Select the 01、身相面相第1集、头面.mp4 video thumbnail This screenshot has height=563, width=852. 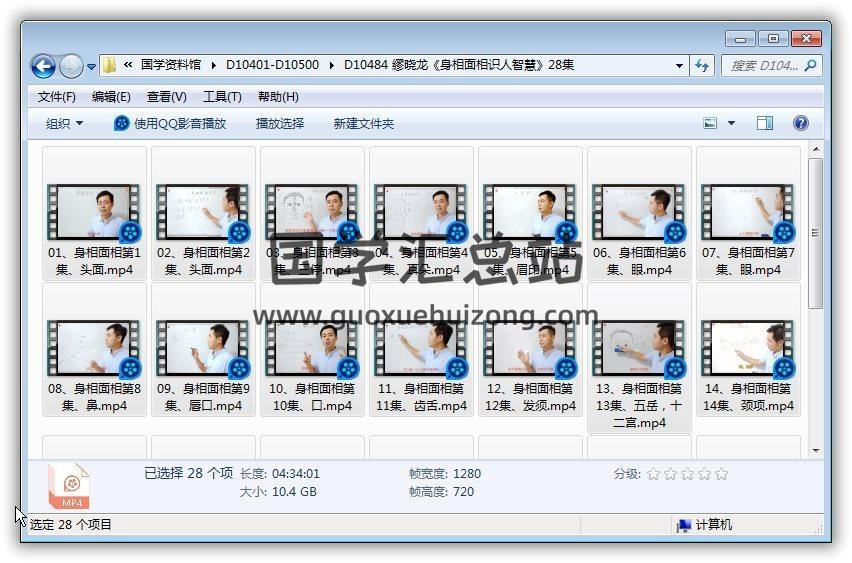[x=95, y=212]
